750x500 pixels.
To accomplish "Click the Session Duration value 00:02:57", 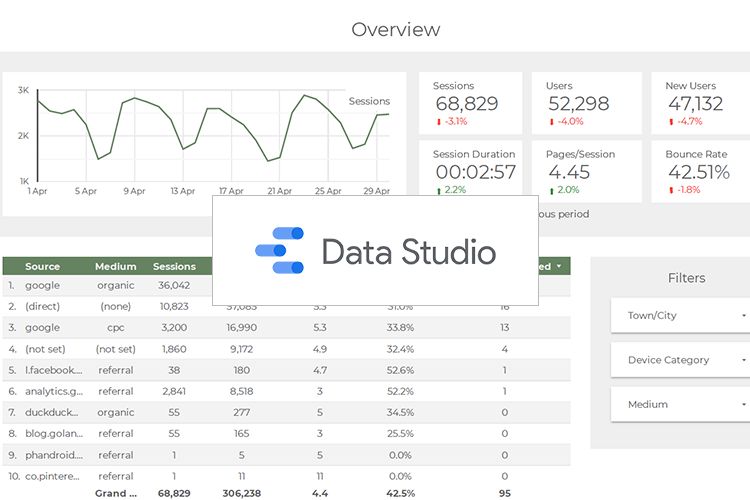I will point(475,172).
